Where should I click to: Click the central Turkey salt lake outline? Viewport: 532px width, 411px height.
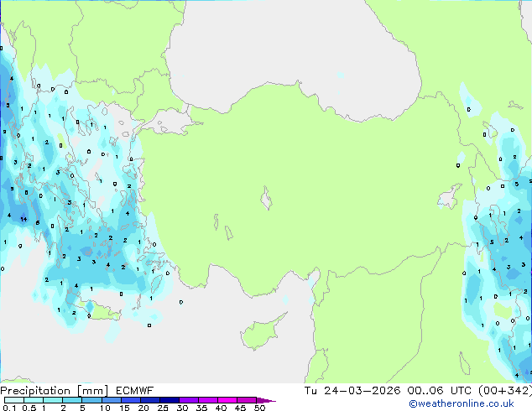(266, 198)
